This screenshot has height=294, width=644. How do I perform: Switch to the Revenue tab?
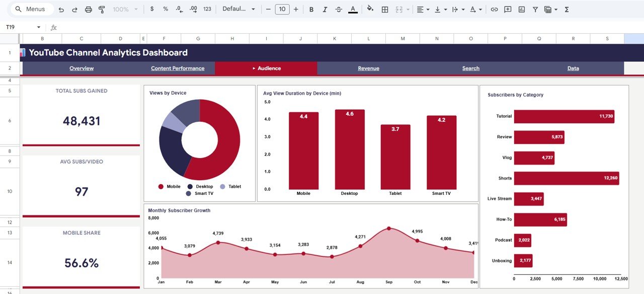368,68
